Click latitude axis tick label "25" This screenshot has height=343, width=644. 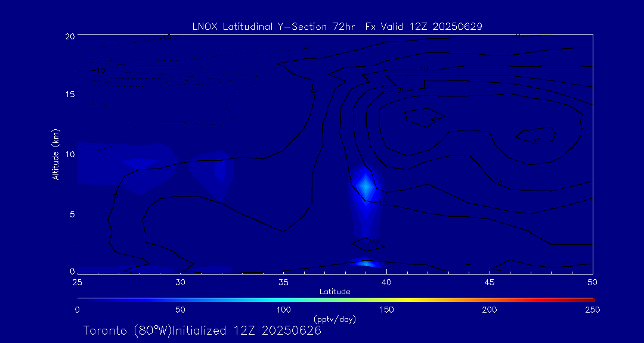[x=77, y=282]
